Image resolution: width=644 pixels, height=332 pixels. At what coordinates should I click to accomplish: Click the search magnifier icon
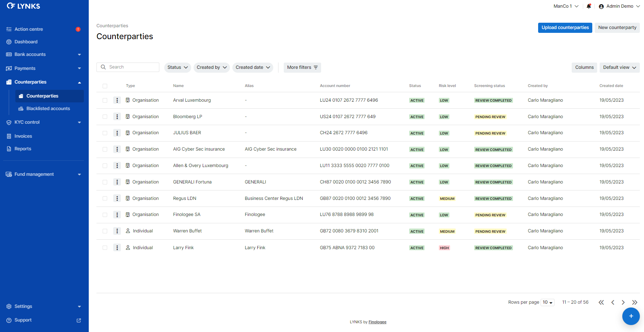[103, 67]
